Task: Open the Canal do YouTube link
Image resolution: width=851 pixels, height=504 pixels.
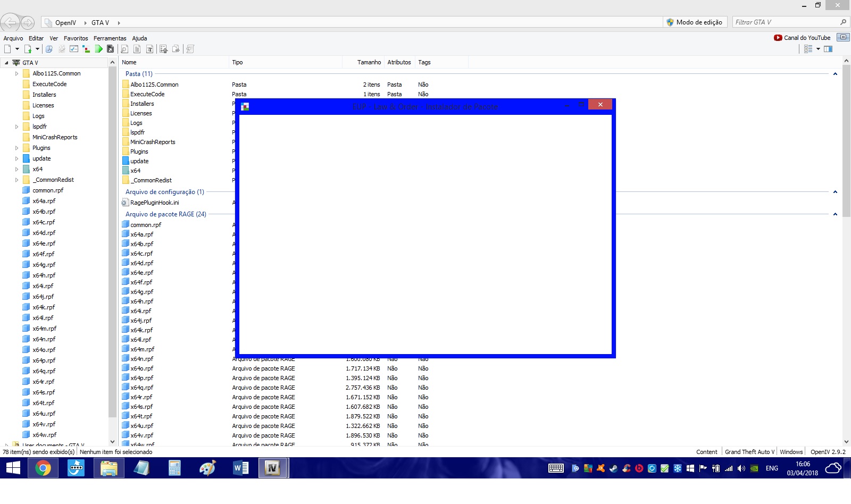Action: [803, 38]
